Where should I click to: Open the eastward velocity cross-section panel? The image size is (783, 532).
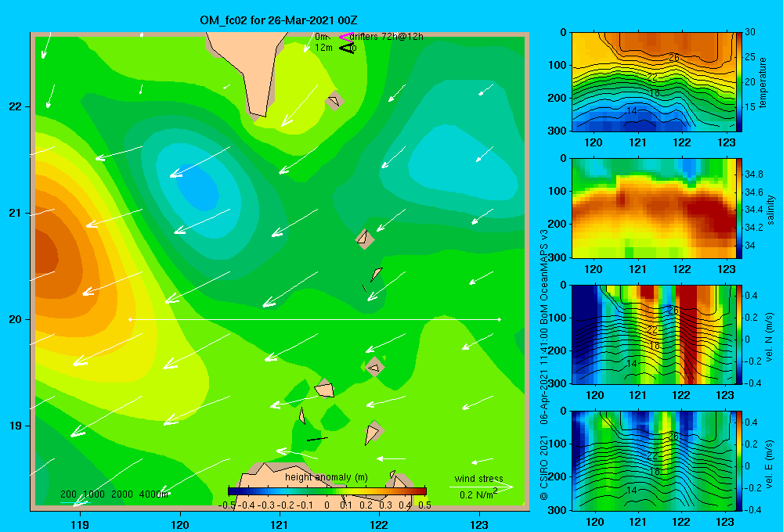point(653,461)
